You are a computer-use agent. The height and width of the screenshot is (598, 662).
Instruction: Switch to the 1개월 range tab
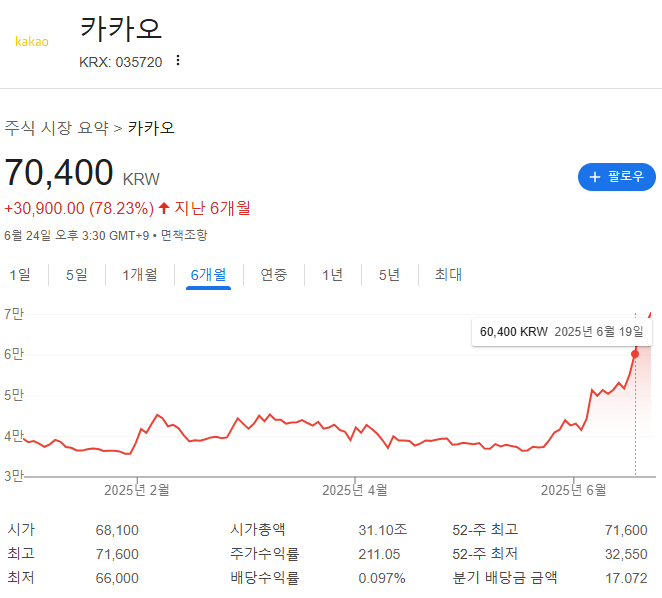[140, 275]
